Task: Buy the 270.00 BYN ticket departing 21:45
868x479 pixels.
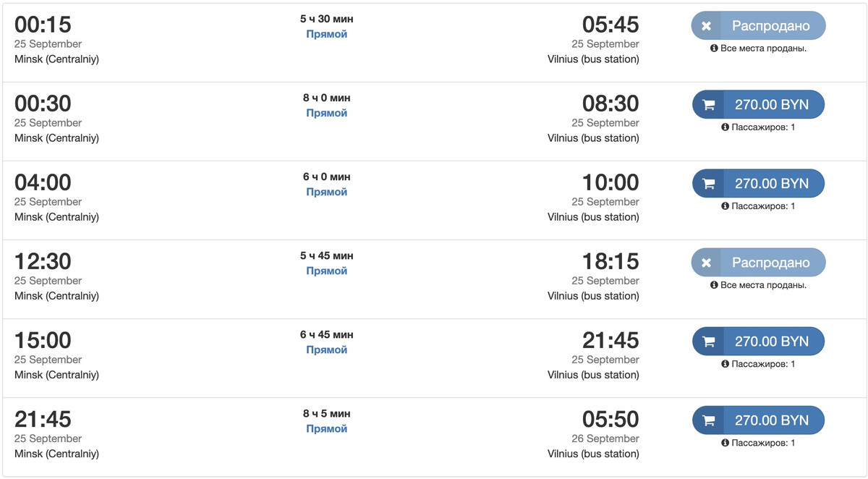Action: (x=771, y=420)
